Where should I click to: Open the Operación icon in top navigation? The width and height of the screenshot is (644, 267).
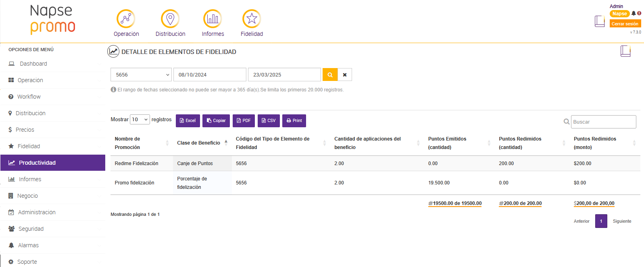click(x=126, y=19)
